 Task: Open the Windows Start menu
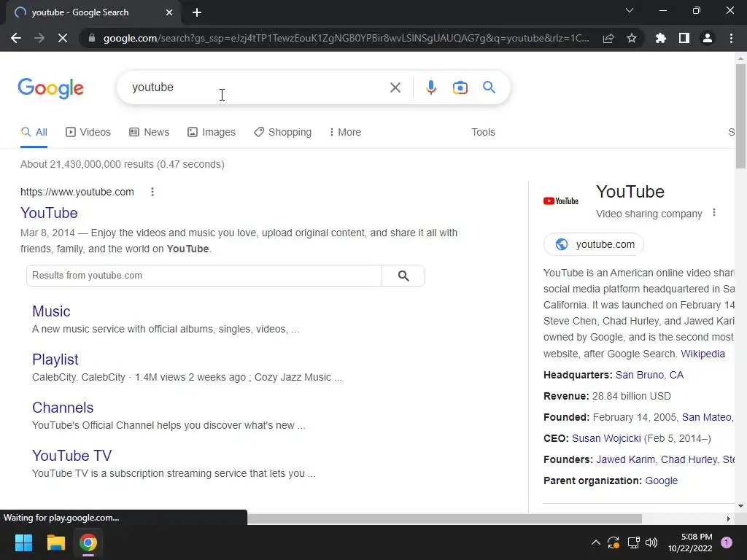pyautogui.click(x=23, y=542)
